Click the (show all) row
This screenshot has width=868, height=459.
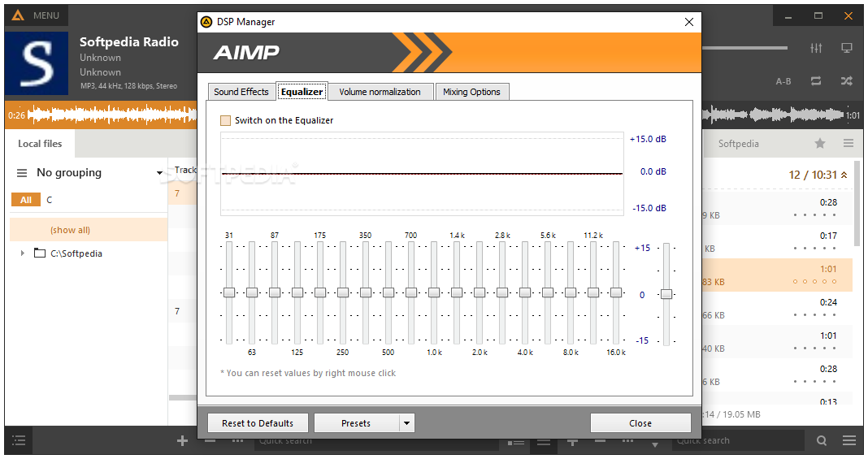point(89,230)
